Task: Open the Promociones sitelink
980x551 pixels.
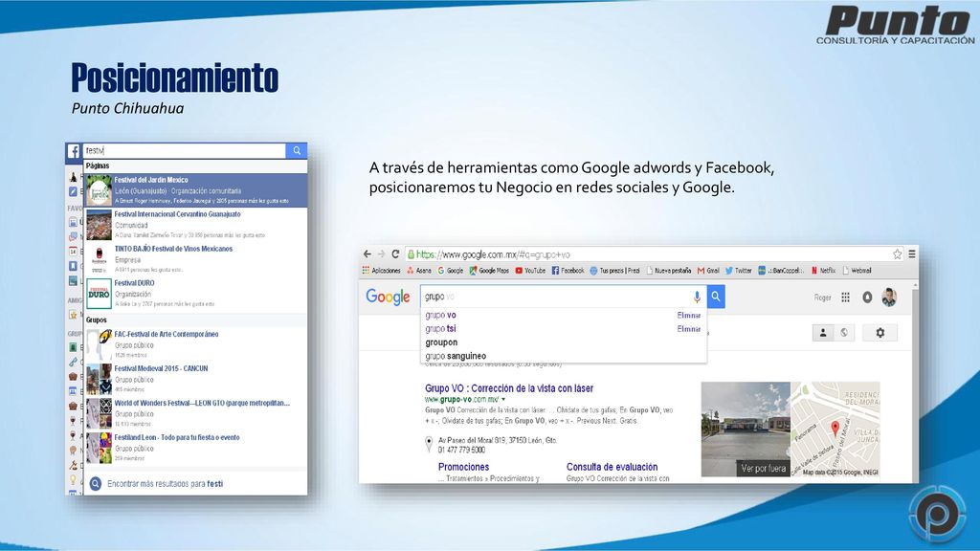Action: point(464,467)
